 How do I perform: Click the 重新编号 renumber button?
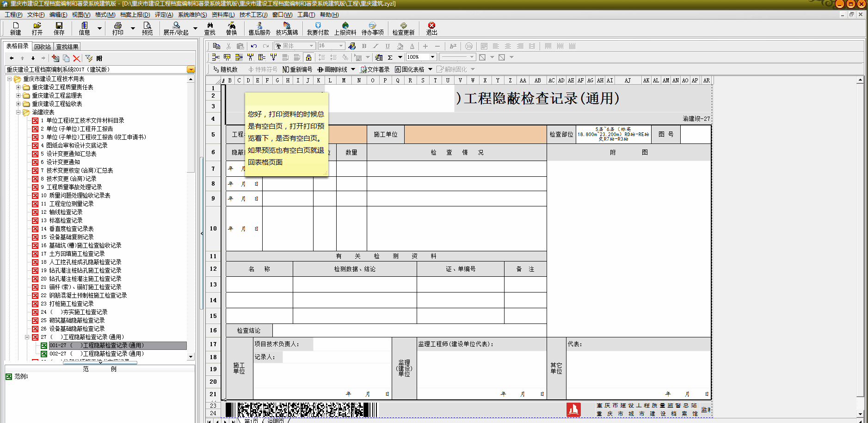(297, 69)
